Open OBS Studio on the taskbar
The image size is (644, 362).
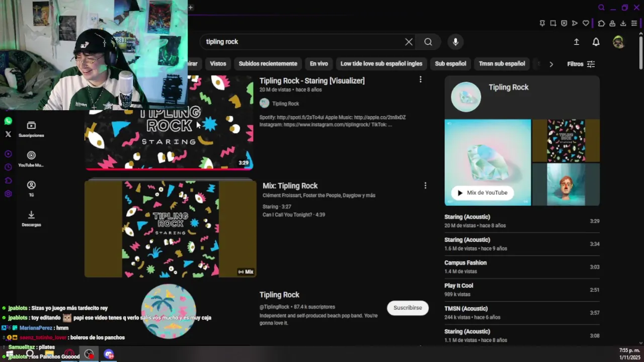[x=89, y=354]
